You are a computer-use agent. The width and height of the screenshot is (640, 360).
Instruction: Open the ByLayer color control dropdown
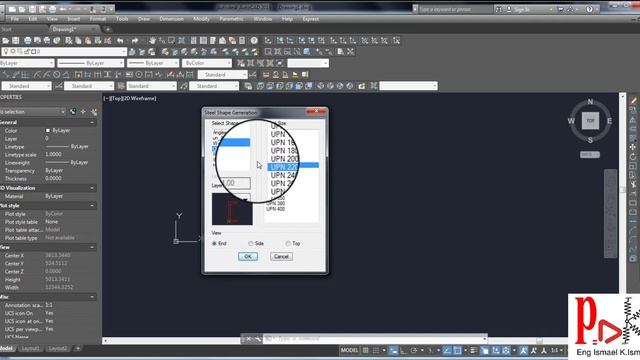(x=27, y=63)
